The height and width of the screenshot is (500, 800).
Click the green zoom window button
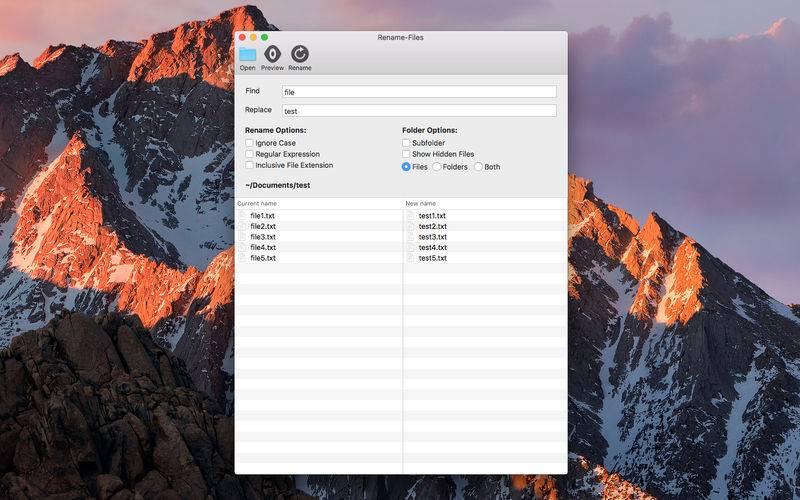point(264,37)
